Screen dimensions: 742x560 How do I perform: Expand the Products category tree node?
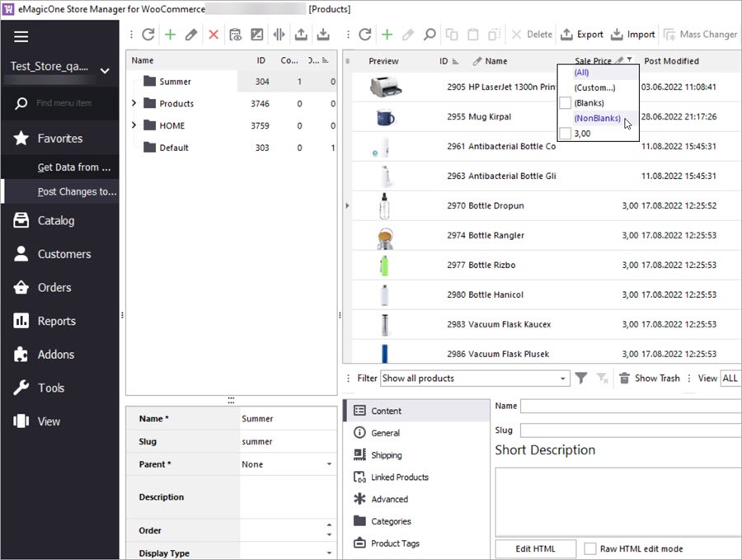pyautogui.click(x=134, y=103)
